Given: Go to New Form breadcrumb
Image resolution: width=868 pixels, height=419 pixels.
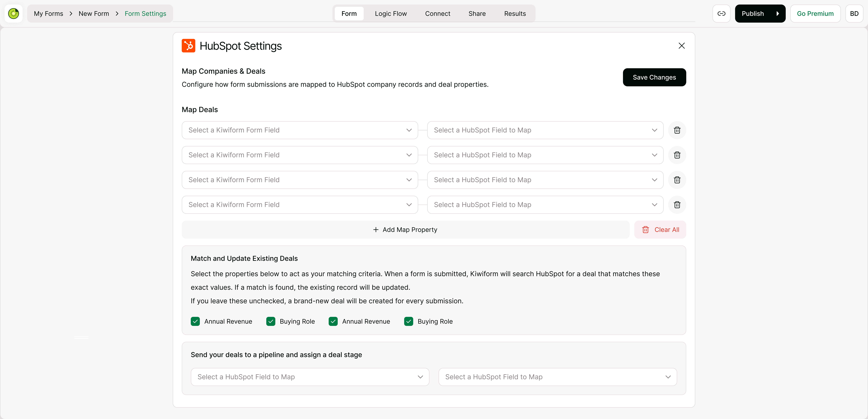Looking at the screenshot, I should pyautogui.click(x=94, y=13).
